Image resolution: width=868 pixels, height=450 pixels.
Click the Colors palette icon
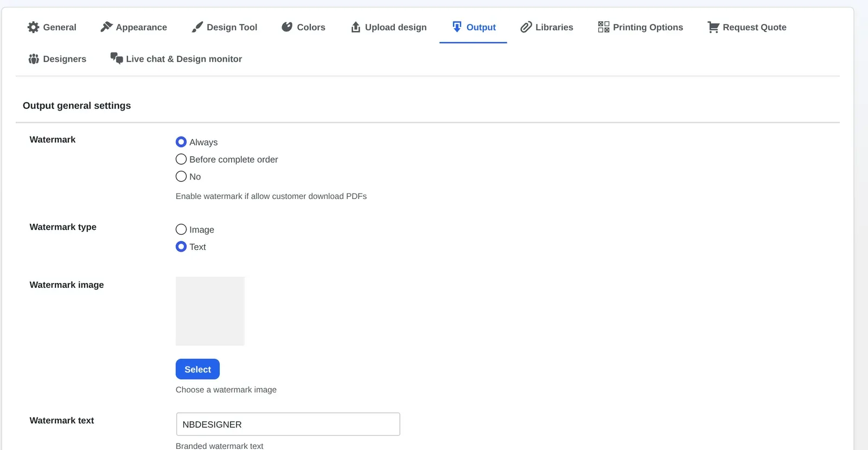287,27
